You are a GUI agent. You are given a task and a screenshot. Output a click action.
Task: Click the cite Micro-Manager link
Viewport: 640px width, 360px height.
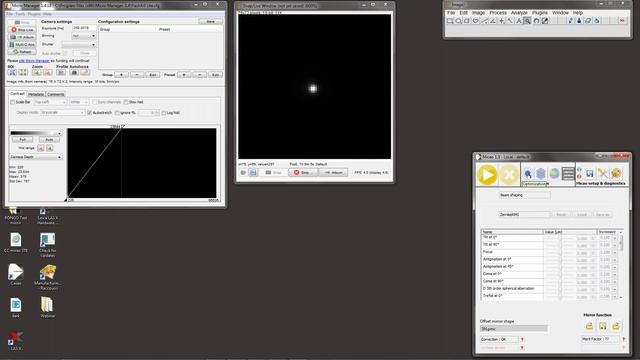[x=34, y=61]
